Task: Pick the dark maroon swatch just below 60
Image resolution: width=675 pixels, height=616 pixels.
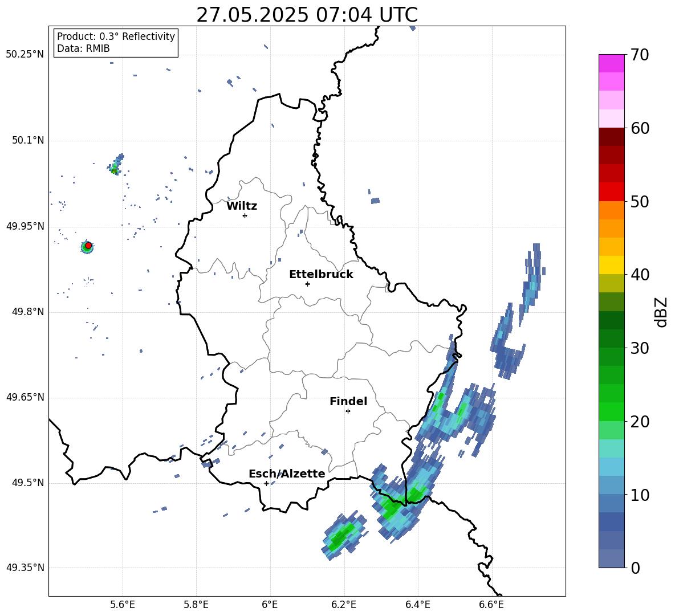Action: click(x=612, y=137)
